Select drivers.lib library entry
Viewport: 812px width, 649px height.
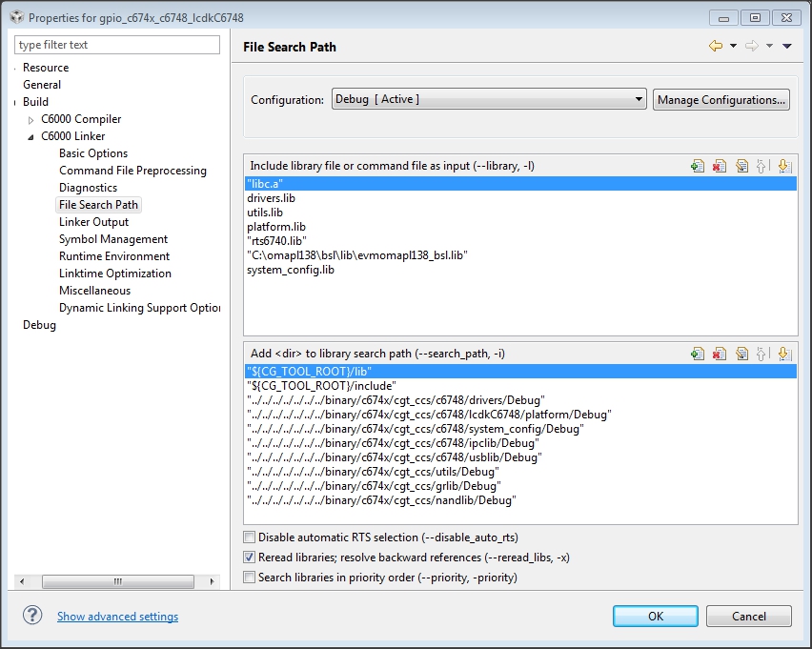[x=520, y=198]
